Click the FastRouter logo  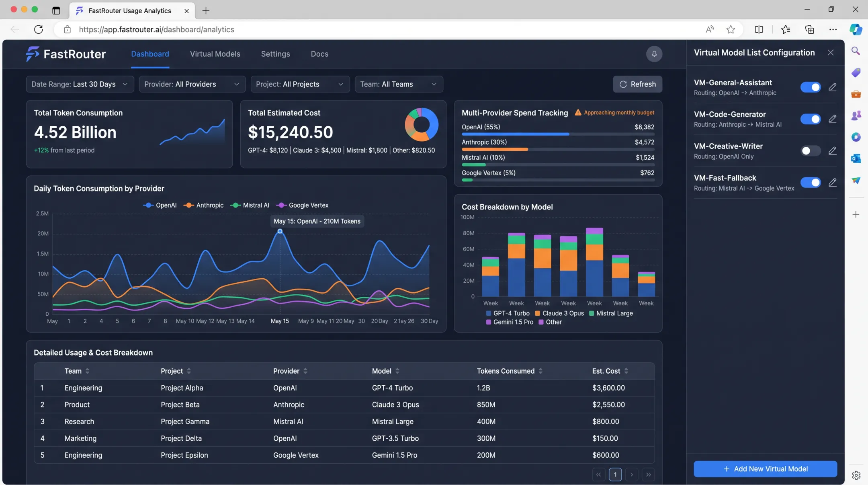click(x=66, y=54)
